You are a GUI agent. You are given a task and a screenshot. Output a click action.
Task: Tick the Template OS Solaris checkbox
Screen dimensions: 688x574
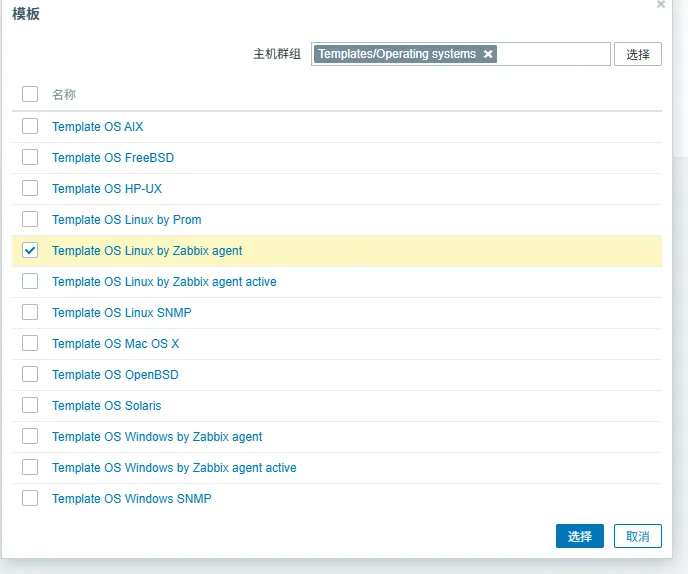(30, 405)
